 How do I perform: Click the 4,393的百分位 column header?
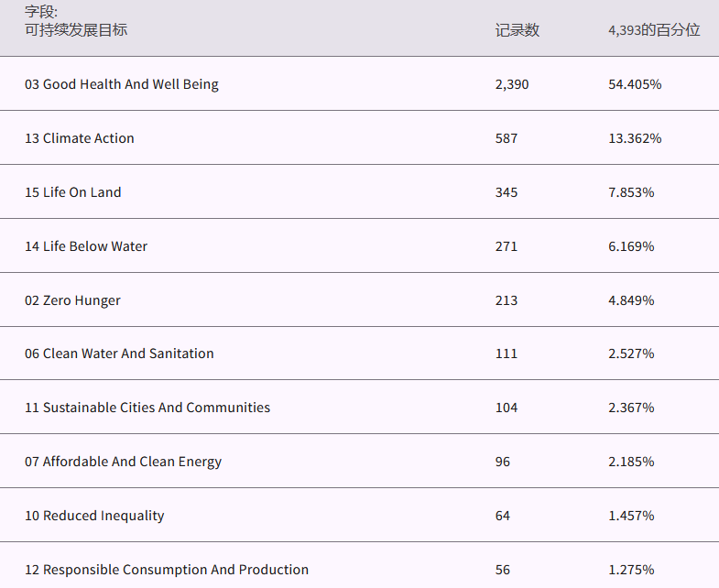(x=654, y=30)
